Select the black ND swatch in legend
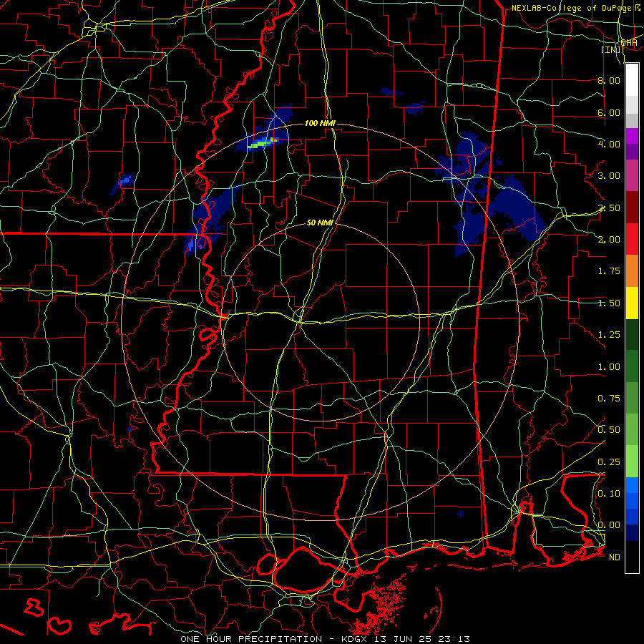 tap(632, 557)
